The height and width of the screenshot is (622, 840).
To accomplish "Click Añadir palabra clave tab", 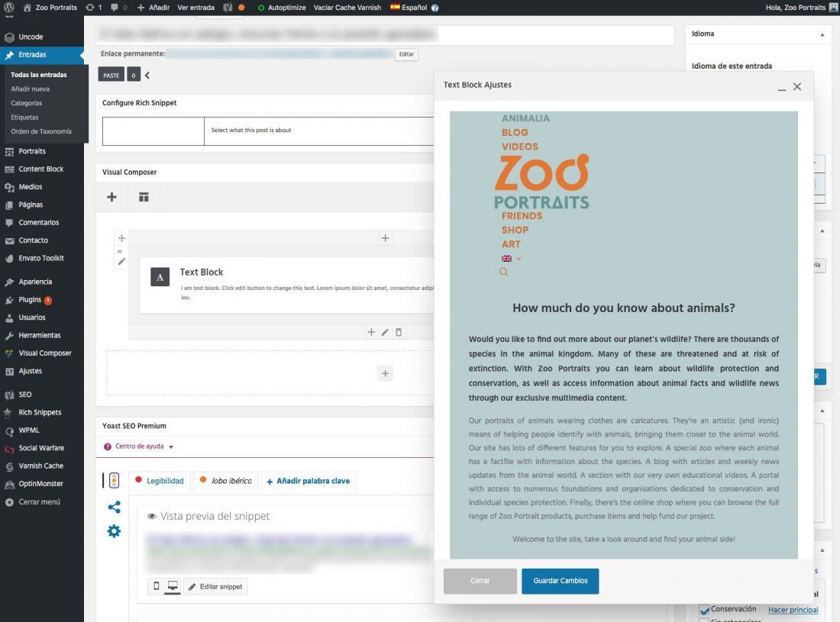I will (308, 481).
